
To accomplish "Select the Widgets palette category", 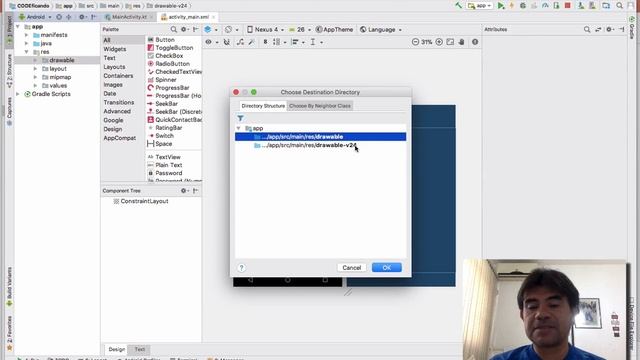I will (x=115, y=49).
